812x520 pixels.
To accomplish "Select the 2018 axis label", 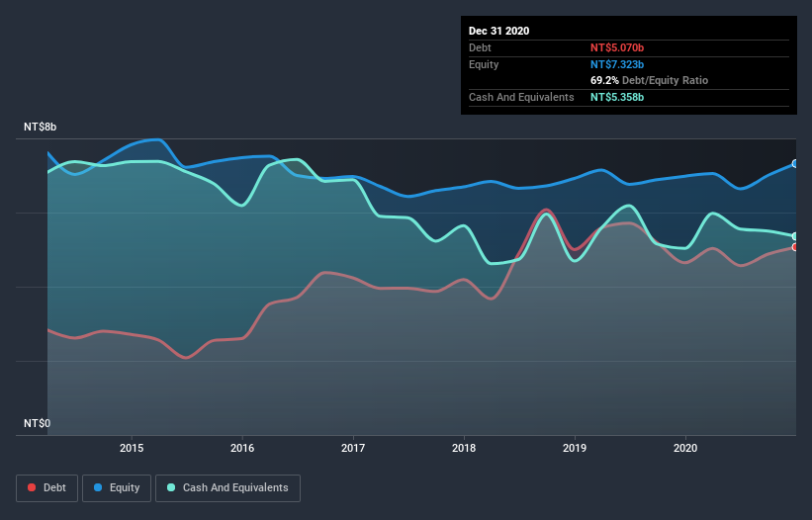I will (464, 448).
